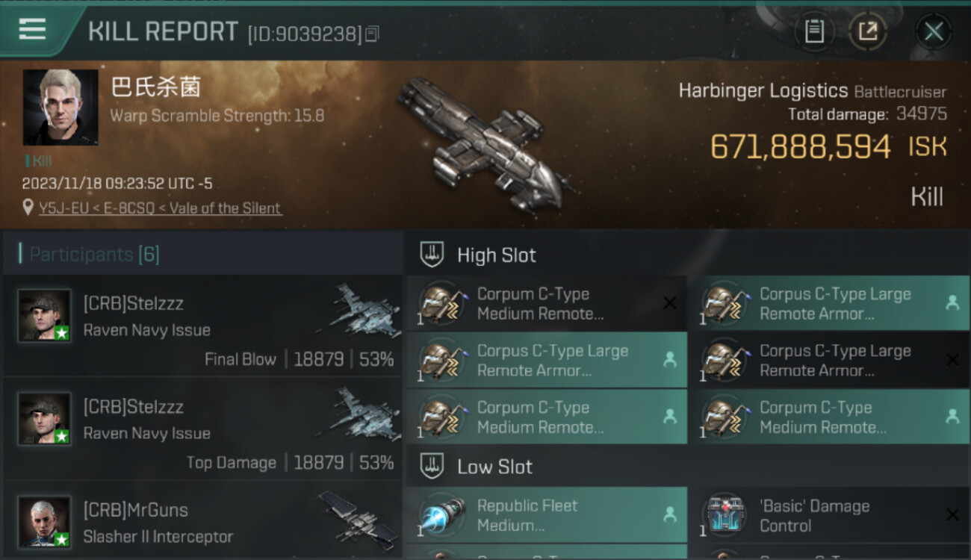Viewport: 971px width, 560px height.
Task: Select Corpus C-Type Large Remote Armor top-right
Action: click(829, 303)
